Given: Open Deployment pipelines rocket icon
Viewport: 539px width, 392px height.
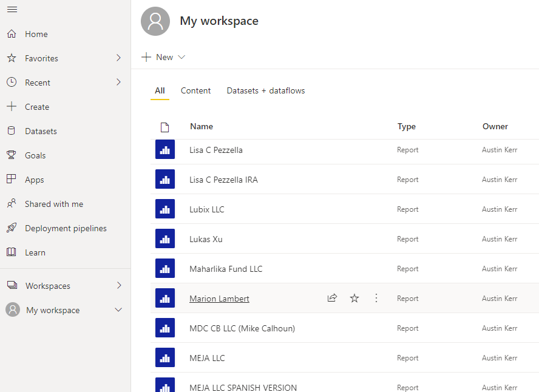Looking at the screenshot, I should click(12, 228).
